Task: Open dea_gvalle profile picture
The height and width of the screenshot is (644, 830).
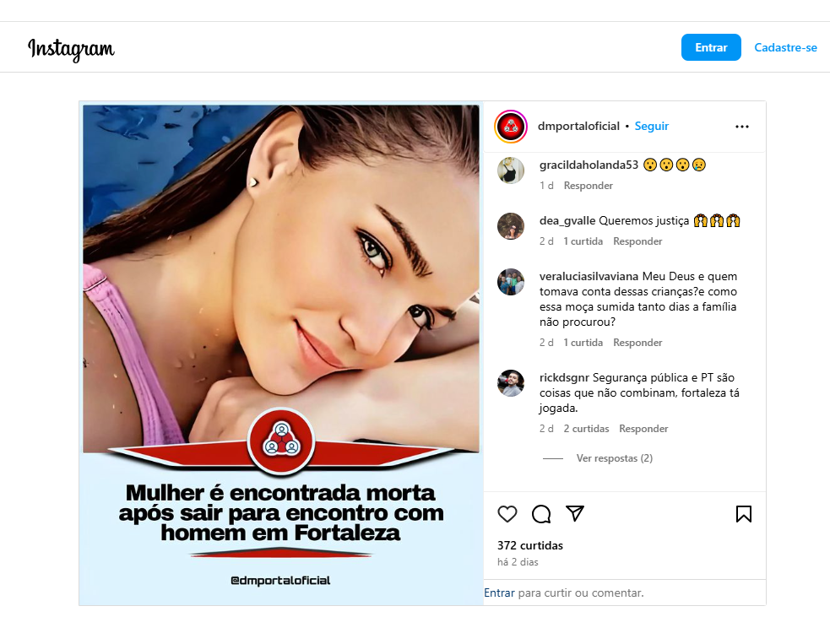Action: pos(511,226)
